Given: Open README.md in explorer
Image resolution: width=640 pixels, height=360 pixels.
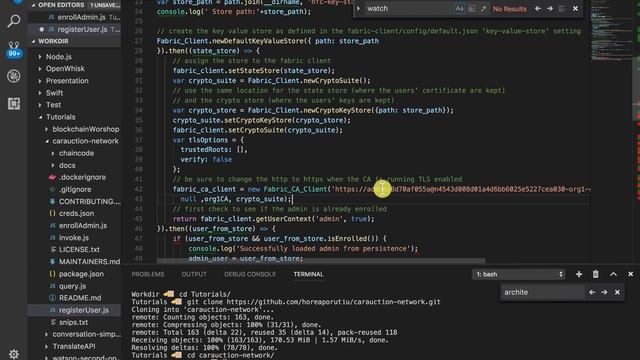Looking at the screenshot, I should [x=74, y=298].
